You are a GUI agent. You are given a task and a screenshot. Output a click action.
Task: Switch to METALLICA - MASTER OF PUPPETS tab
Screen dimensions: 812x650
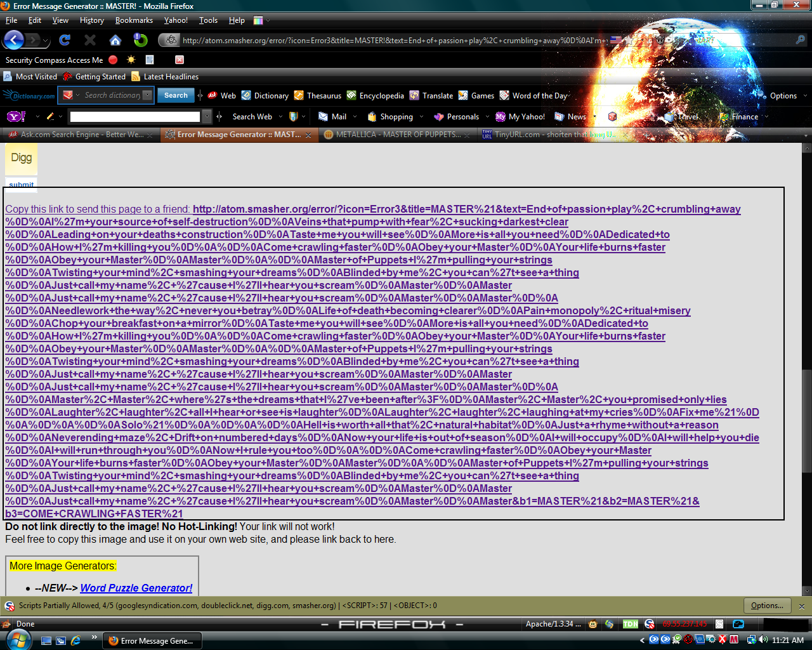click(397, 135)
